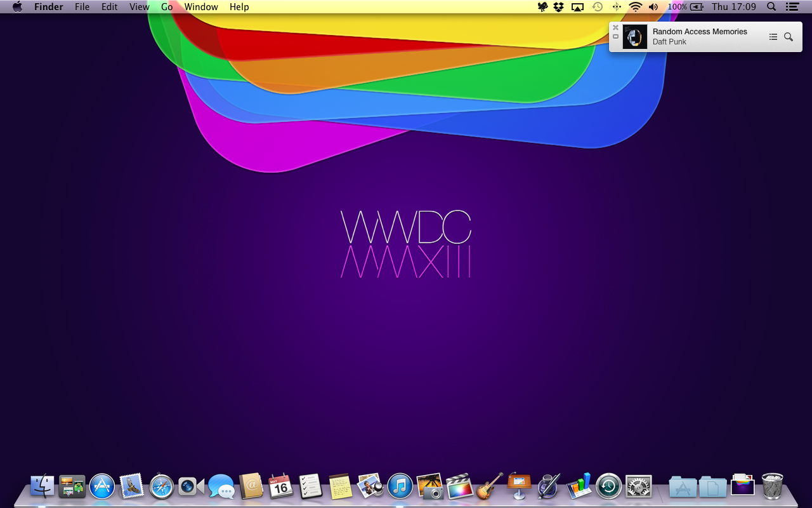Open Messages chat bubbles icon
This screenshot has width=812, height=508.
point(221,487)
